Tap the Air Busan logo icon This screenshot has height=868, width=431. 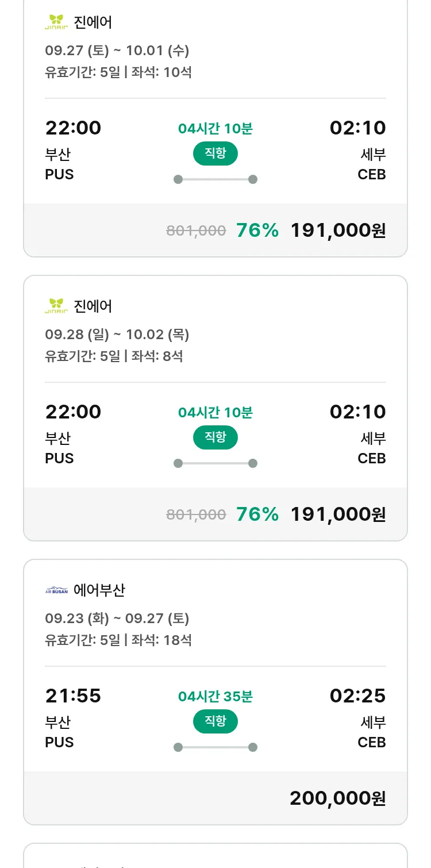(56, 590)
